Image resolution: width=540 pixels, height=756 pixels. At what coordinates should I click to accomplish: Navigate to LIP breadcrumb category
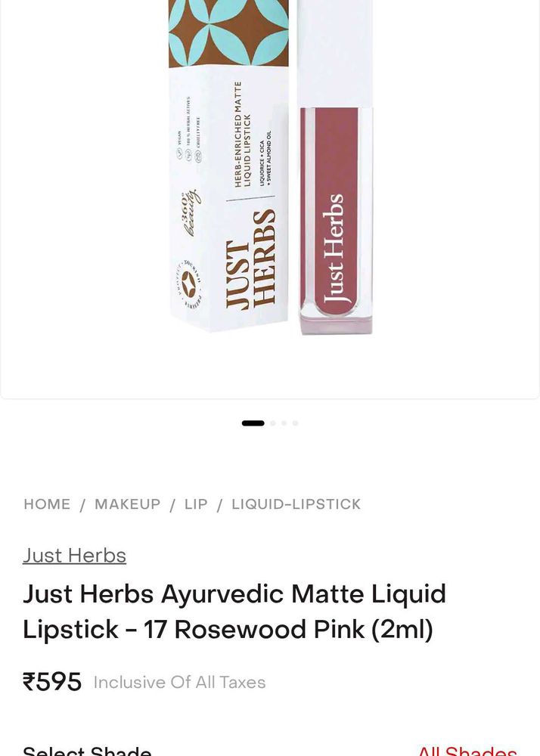pyautogui.click(x=196, y=504)
